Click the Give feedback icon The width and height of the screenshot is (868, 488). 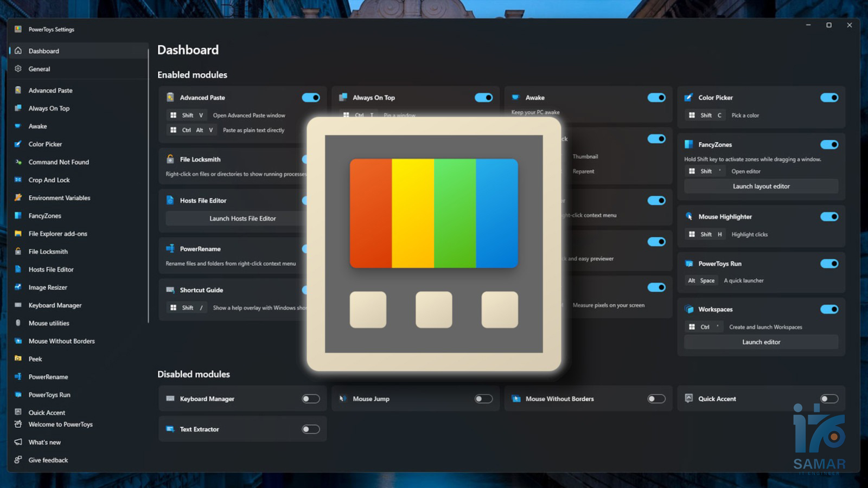[x=18, y=460]
